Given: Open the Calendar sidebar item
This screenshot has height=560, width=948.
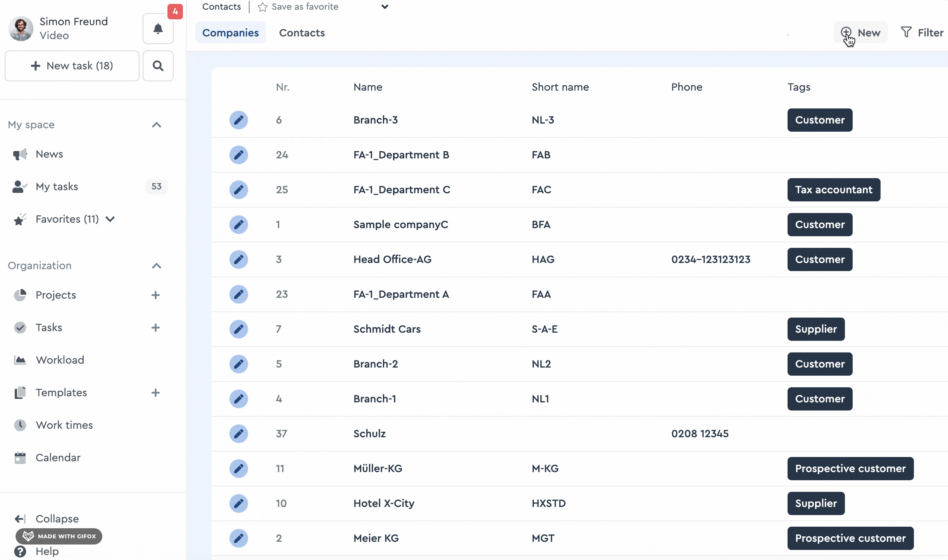Looking at the screenshot, I should pos(58,458).
